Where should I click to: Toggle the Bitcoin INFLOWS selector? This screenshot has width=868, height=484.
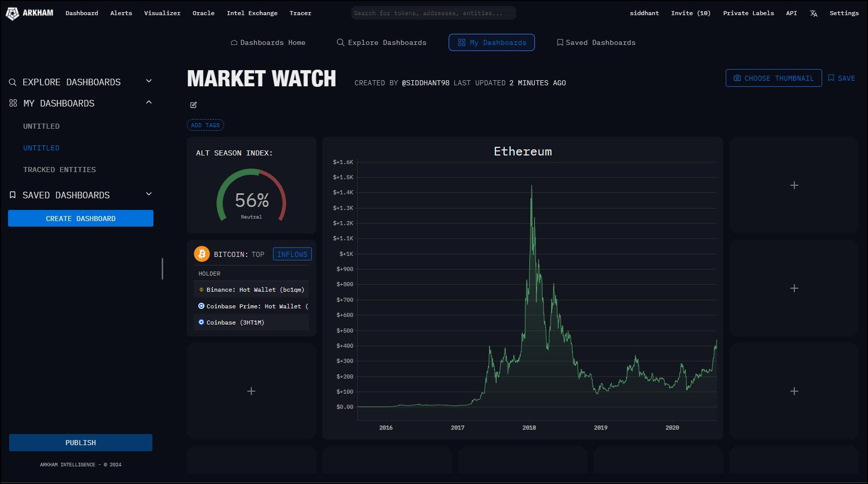[292, 254]
